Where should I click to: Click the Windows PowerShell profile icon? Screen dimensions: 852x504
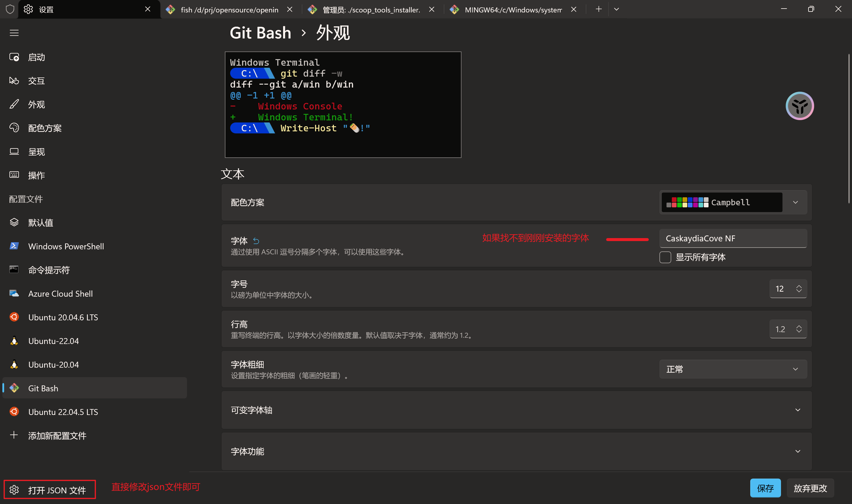(x=14, y=246)
